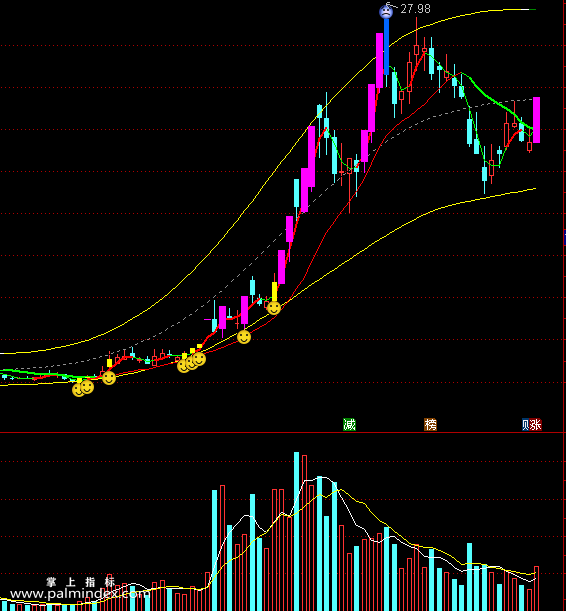Select the blue candlestick at the price peak
Screen dimensions: 566x611
pos(386,46)
